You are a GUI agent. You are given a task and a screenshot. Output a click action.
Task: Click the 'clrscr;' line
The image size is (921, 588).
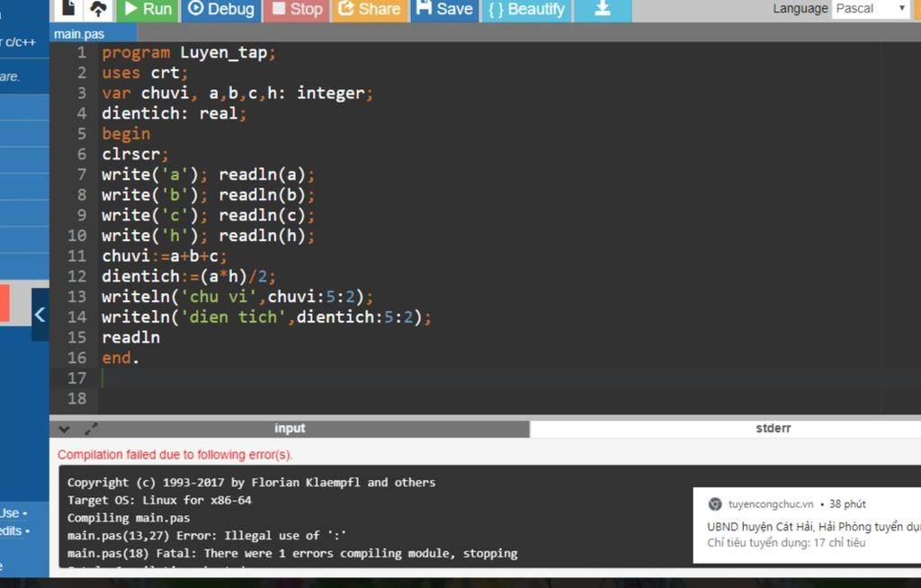click(135, 155)
